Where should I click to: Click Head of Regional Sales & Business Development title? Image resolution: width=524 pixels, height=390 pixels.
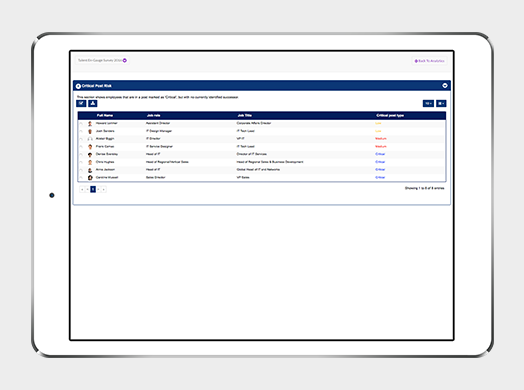click(270, 162)
